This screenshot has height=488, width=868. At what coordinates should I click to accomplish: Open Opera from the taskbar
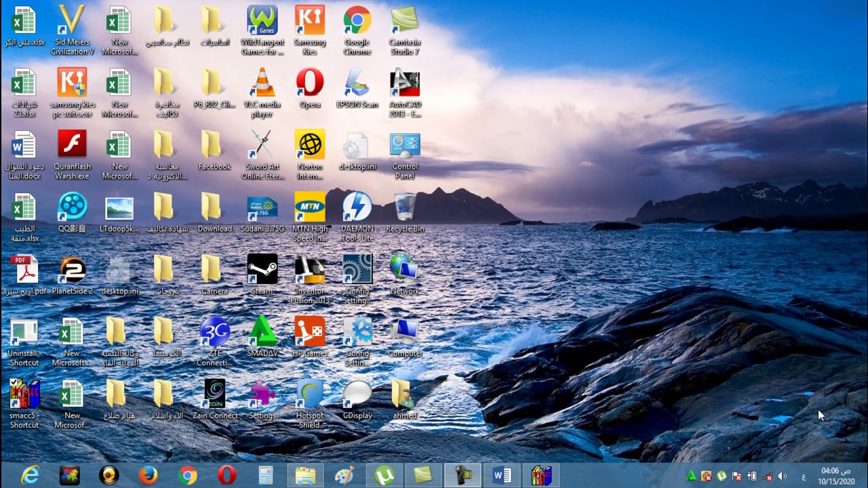(x=226, y=475)
